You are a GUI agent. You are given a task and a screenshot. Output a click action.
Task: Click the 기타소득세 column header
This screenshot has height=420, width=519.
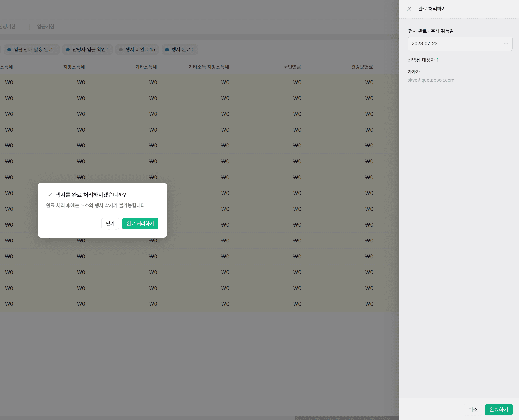[x=146, y=67]
